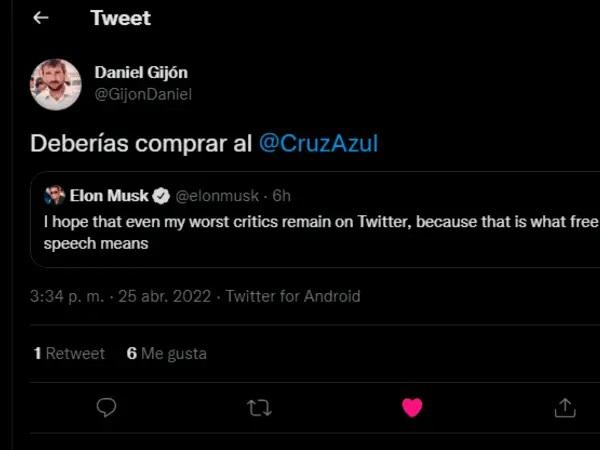This screenshot has width=600, height=450.
Task: Open the @elonmusk handle
Action: (217, 196)
